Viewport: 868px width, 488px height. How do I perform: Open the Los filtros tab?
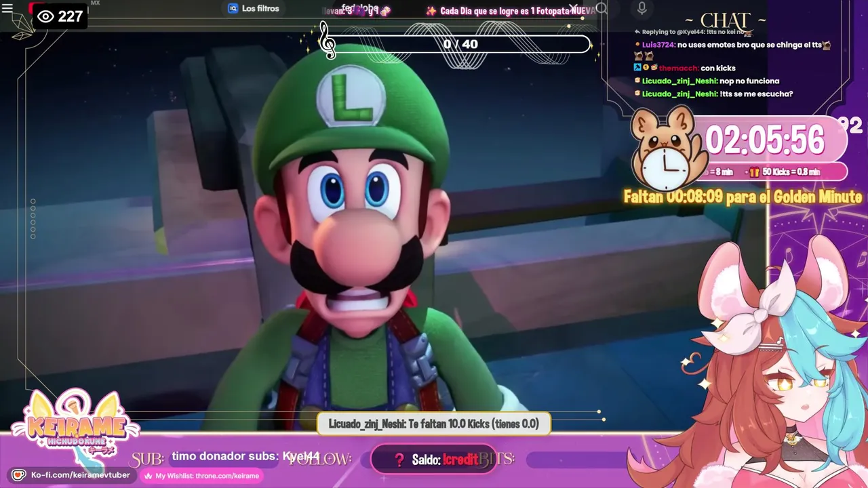click(253, 9)
